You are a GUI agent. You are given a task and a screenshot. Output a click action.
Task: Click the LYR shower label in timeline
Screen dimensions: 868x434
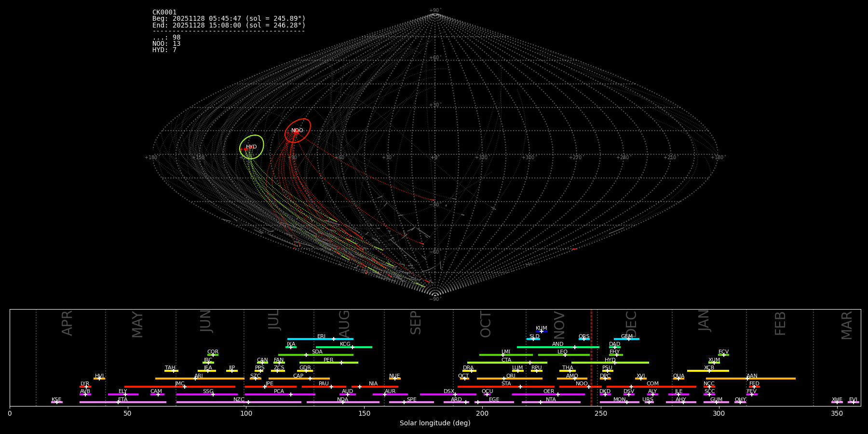point(85,384)
